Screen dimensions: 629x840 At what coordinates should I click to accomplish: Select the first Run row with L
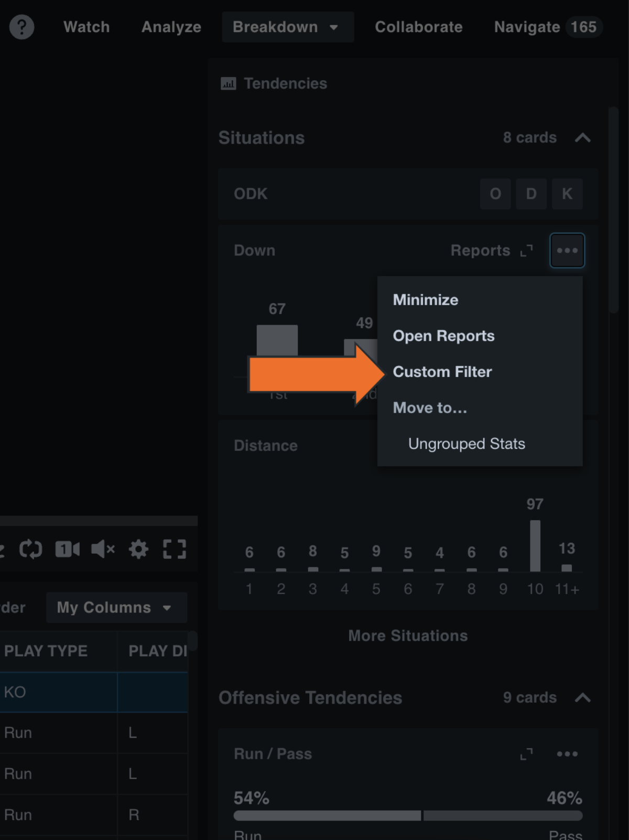94,733
